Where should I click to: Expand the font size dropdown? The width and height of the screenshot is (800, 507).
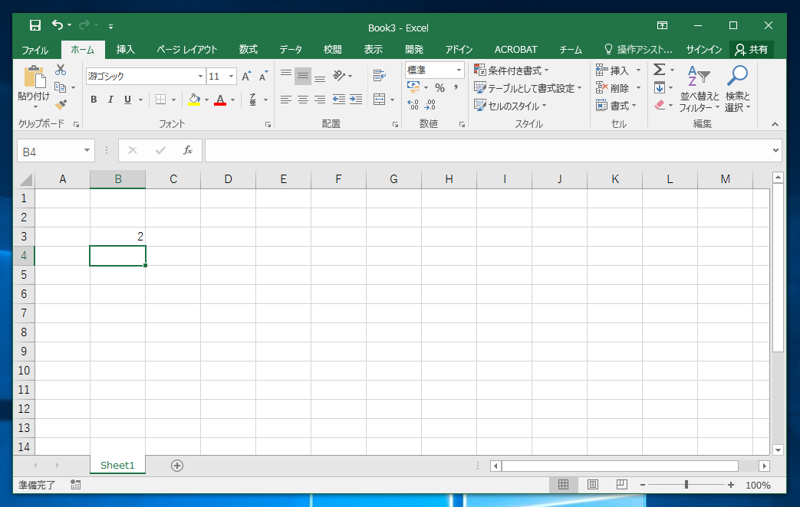coord(231,77)
